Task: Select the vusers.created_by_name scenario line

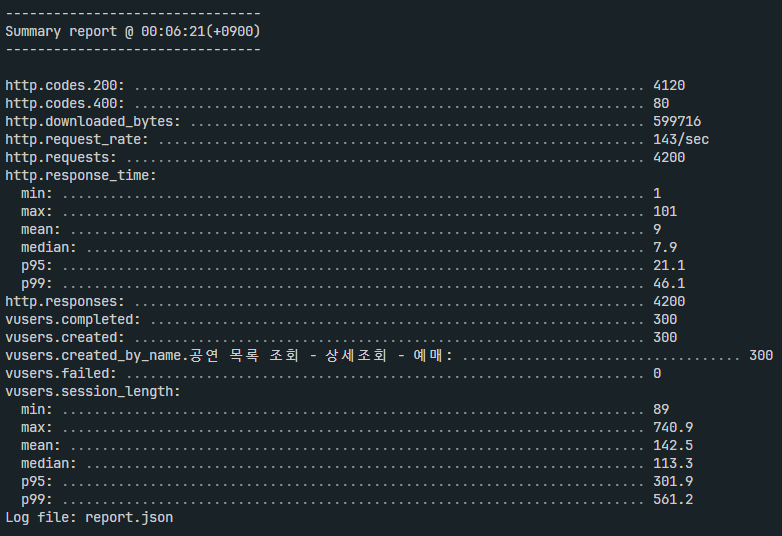Action: point(389,356)
